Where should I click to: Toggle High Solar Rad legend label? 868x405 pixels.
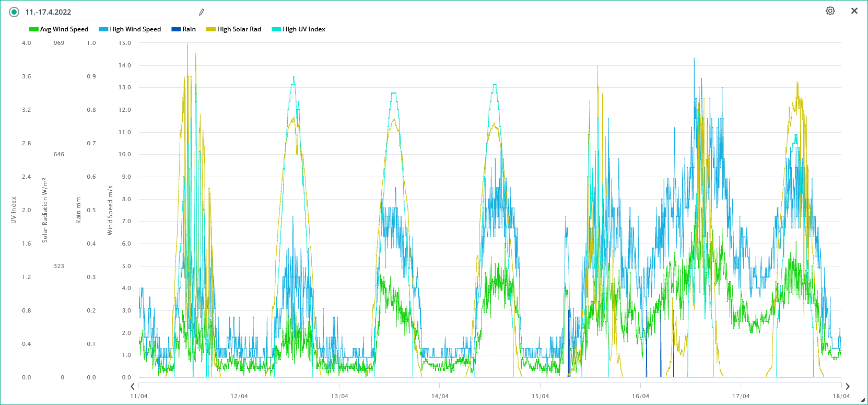click(239, 29)
